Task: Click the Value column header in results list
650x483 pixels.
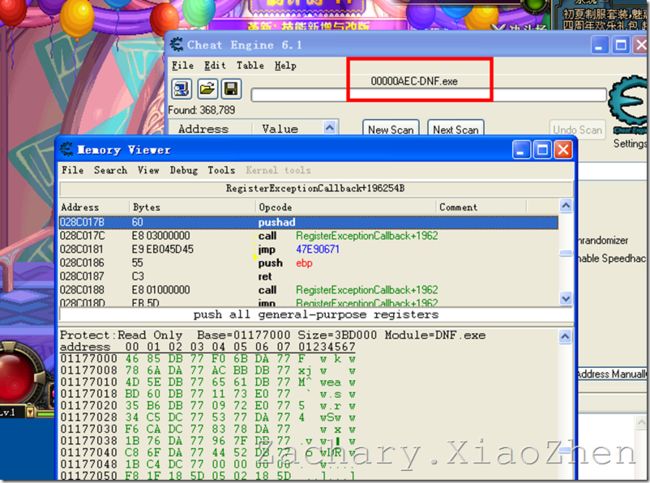Action: 287,129
